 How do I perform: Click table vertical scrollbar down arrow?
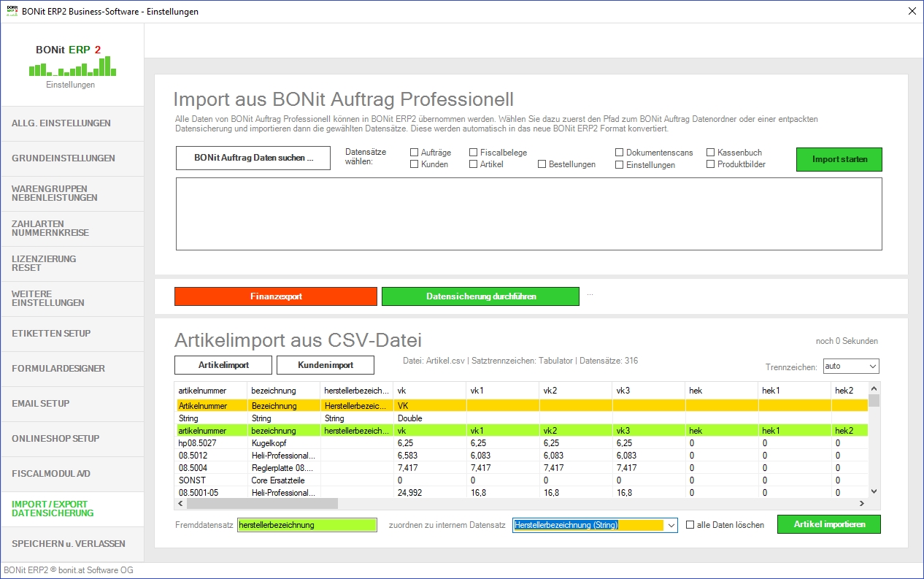coord(874,492)
